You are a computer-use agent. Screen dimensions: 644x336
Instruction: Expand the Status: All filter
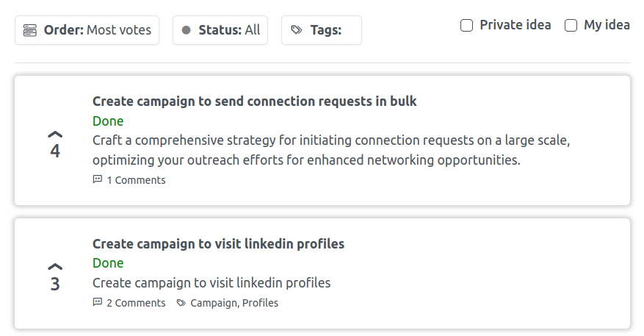tap(220, 30)
